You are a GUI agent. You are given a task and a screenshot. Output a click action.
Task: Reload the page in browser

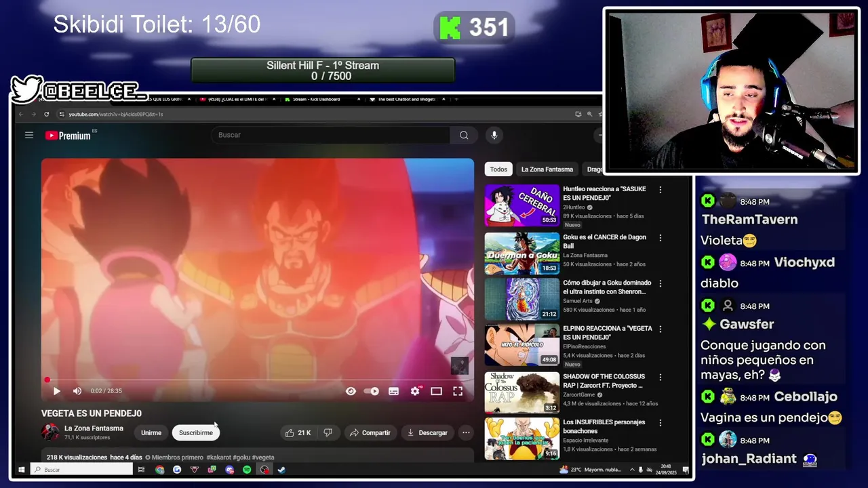[46, 114]
